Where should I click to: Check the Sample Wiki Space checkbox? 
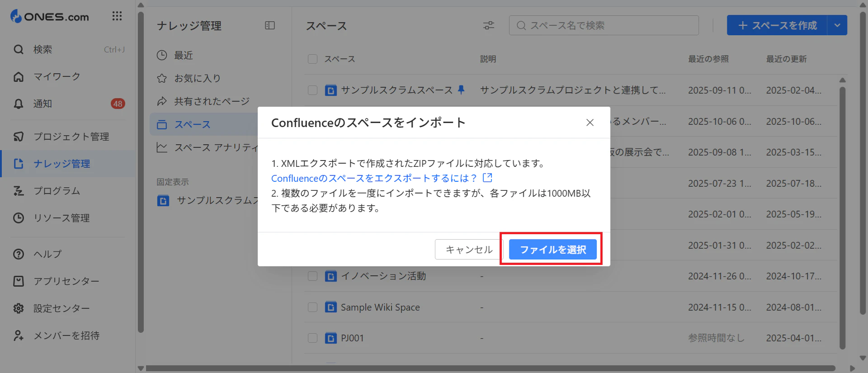pos(312,307)
